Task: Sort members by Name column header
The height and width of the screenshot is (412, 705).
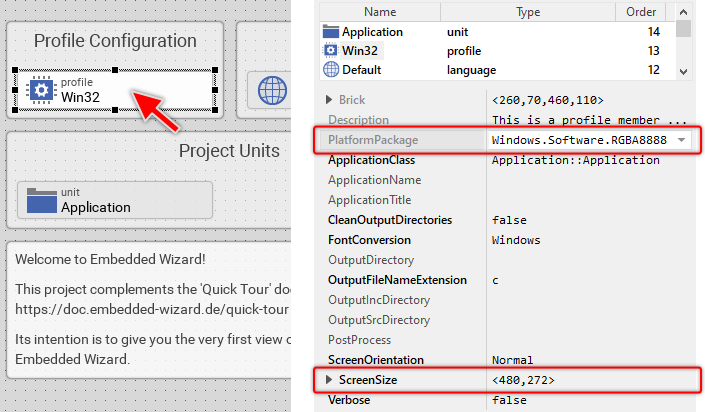Action: click(379, 11)
